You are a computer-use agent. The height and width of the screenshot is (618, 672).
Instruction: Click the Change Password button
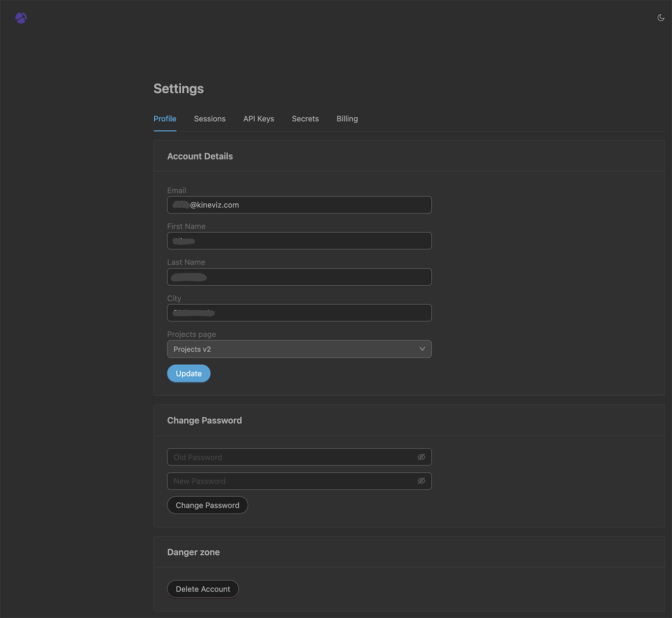(x=208, y=505)
